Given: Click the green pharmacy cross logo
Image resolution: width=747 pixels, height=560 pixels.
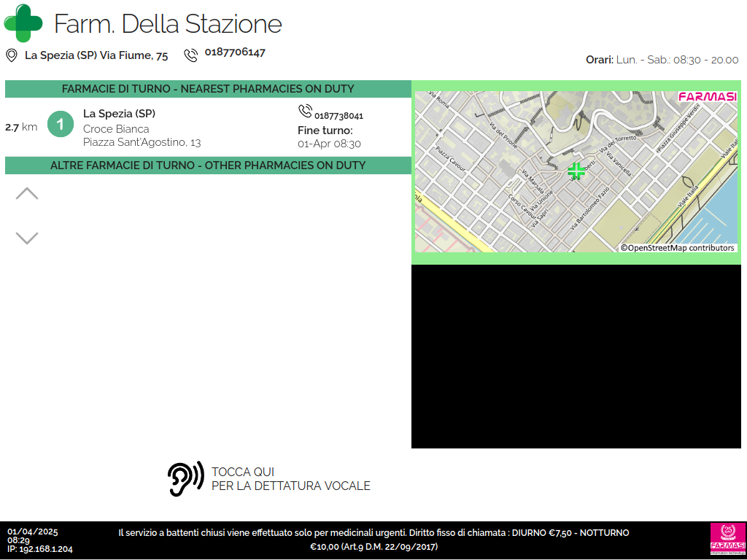Looking at the screenshot, I should (23, 23).
